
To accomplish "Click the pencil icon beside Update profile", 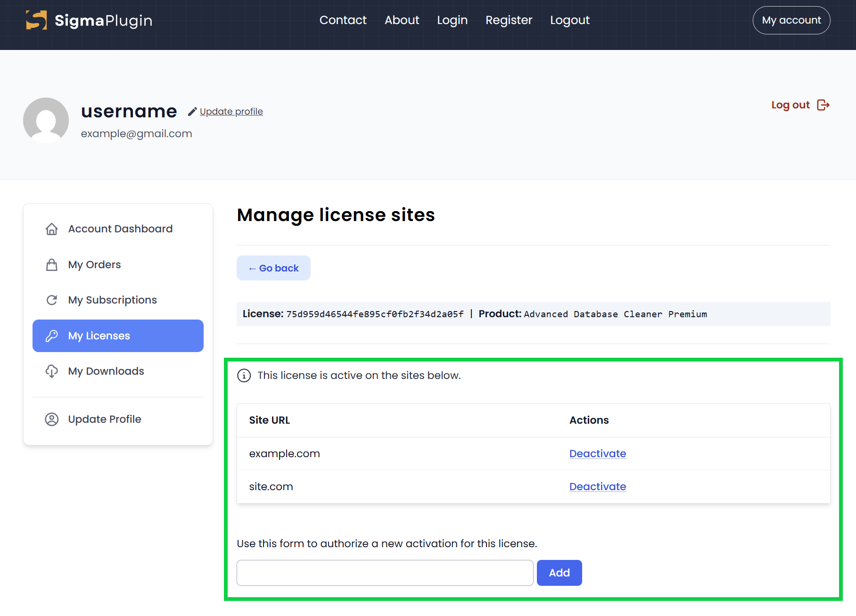I will 192,112.
